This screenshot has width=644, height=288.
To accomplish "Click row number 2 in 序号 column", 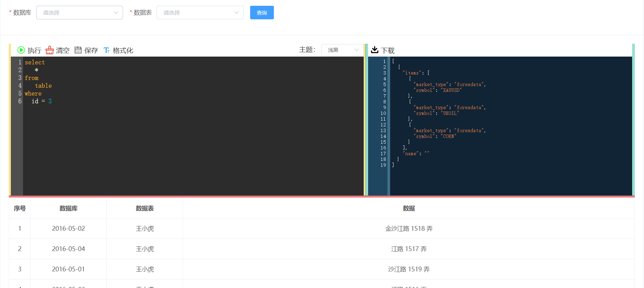I will pos(20,249).
